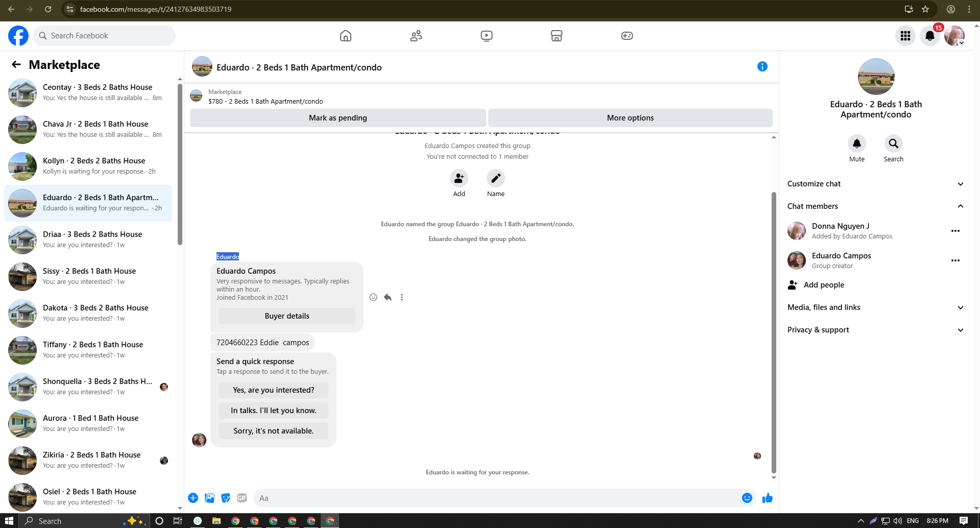
Task: Open the notifications bell in the header
Action: point(930,36)
